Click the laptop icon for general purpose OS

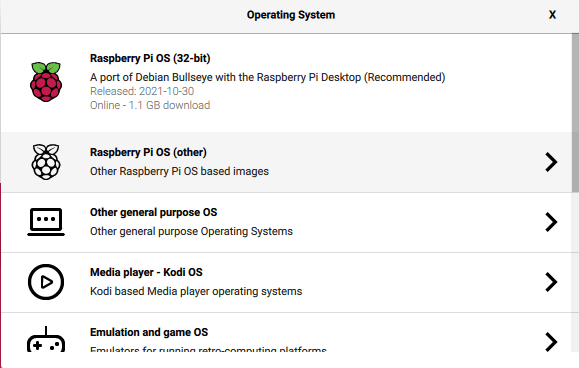click(x=46, y=222)
